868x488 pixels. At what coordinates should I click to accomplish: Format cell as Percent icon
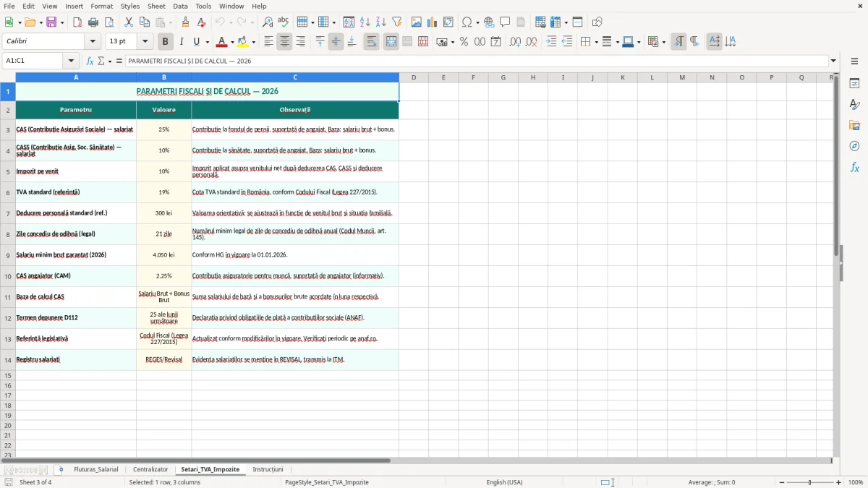[464, 42]
